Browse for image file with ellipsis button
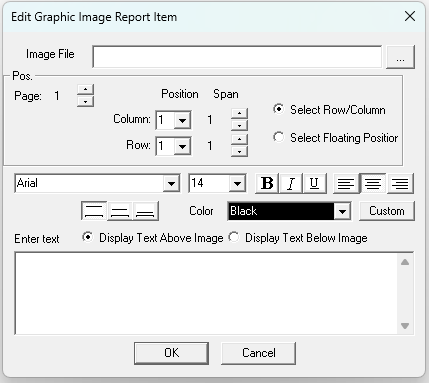The image size is (429, 383). pos(400,57)
